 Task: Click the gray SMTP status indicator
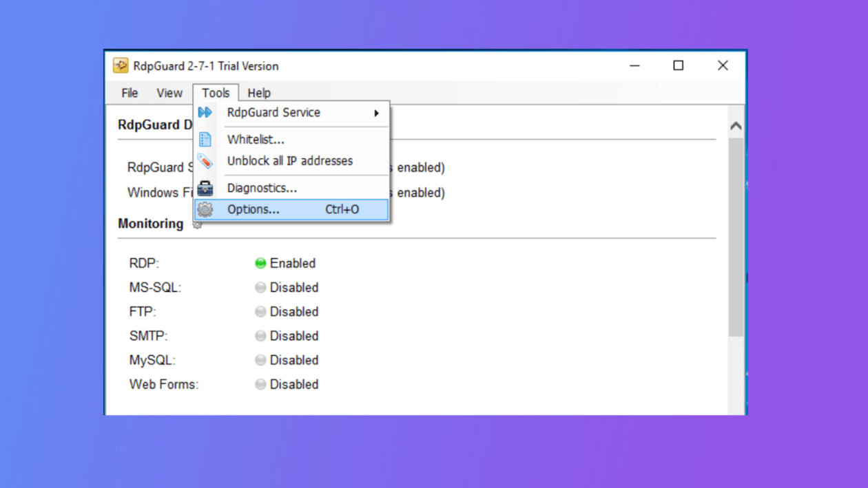tap(260, 336)
